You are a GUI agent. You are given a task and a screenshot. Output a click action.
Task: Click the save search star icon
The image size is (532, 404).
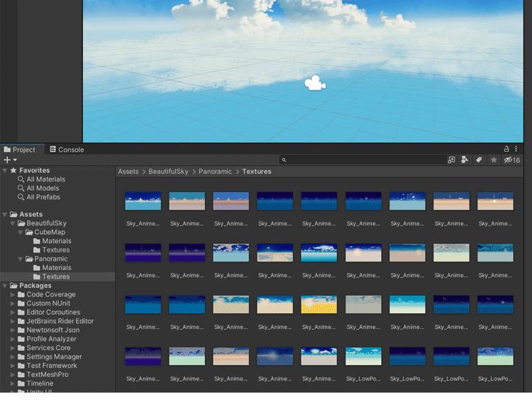(x=494, y=160)
